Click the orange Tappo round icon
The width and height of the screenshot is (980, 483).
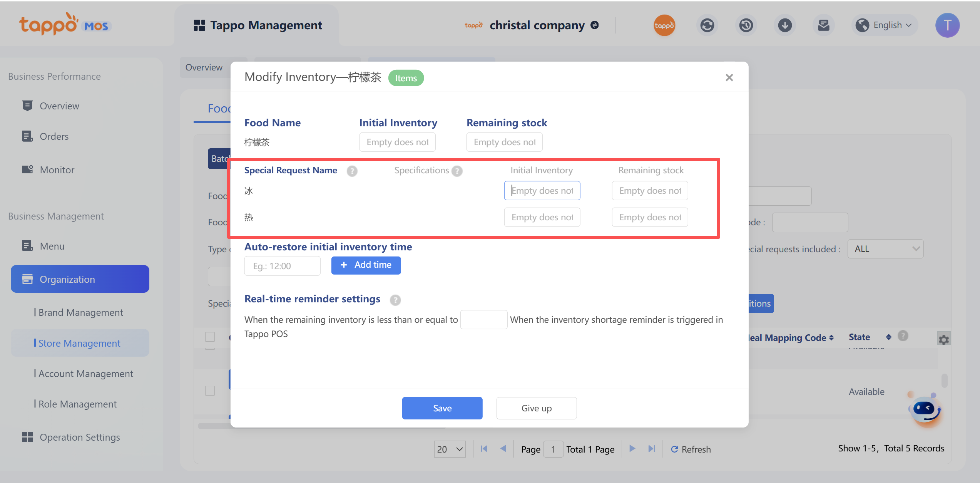coord(664,25)
